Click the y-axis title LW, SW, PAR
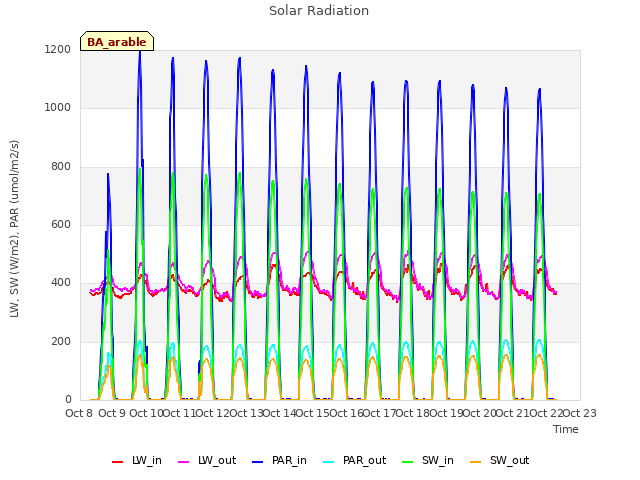 point(14,229)
